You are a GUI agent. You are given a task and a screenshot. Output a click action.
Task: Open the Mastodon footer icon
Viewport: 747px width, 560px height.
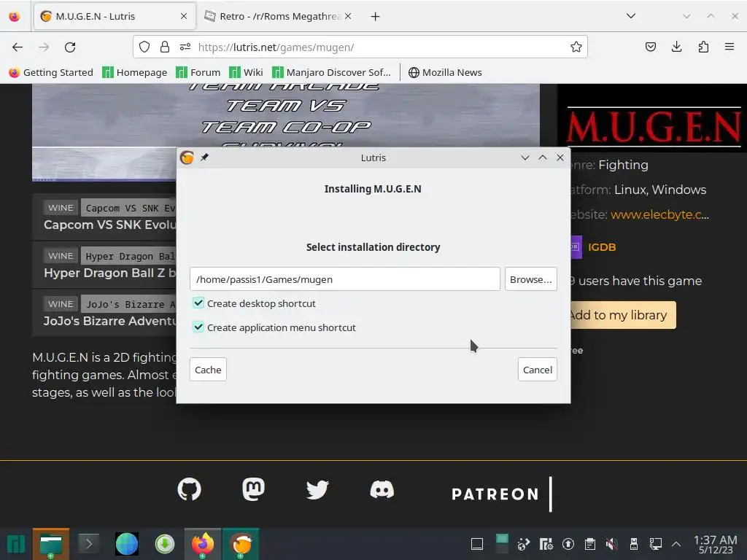click(x=253, y=489)
